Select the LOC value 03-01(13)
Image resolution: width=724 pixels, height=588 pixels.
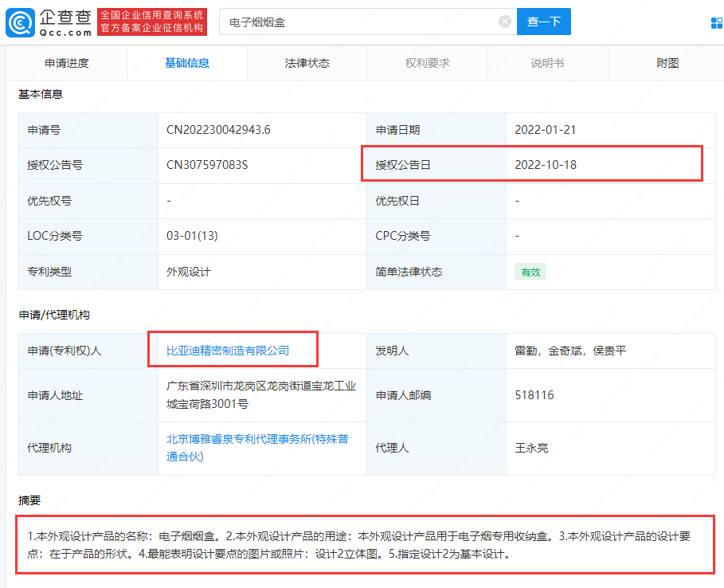click(x=192, y=236)
